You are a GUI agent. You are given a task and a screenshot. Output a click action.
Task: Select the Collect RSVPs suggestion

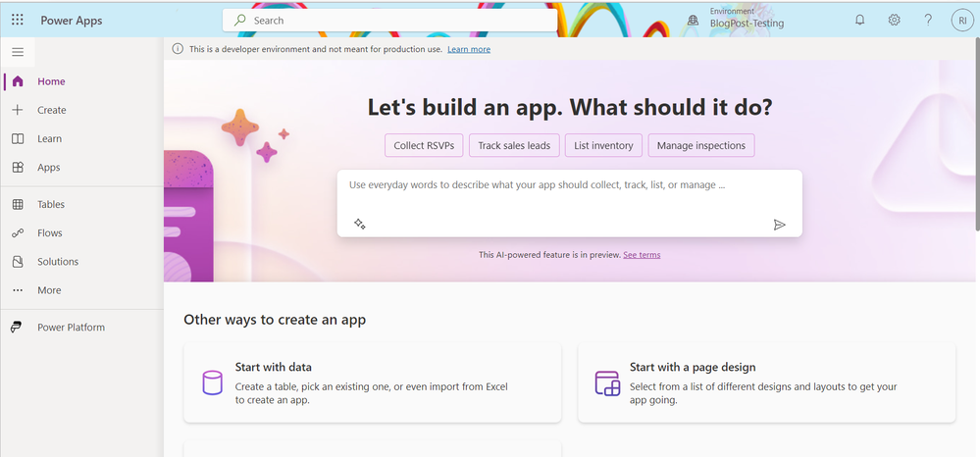[424, 146]
